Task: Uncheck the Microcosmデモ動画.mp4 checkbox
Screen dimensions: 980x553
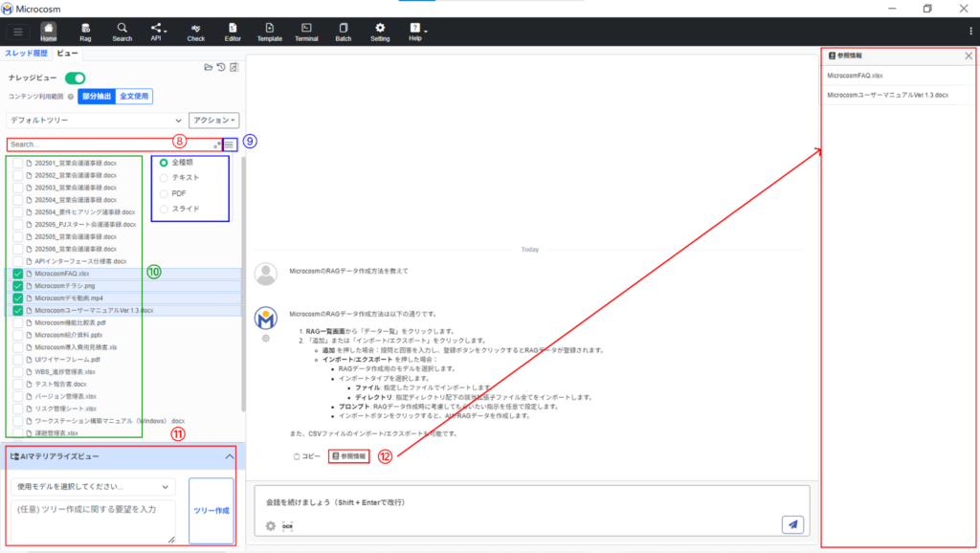Action: (17, 299)
